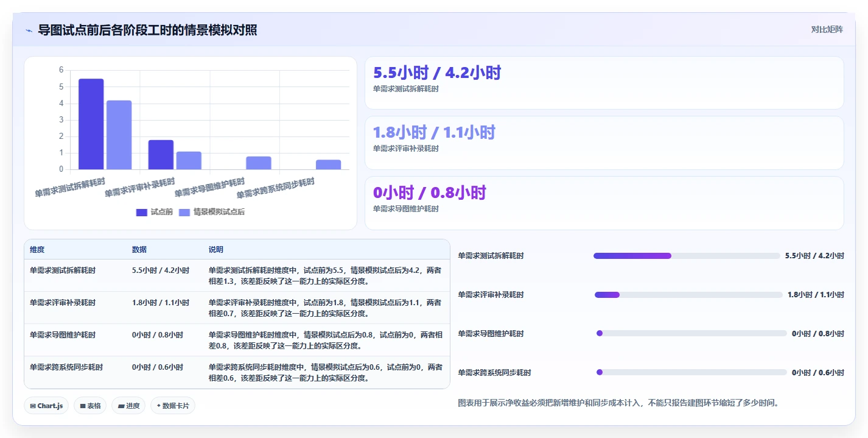
Task: Click the 0小时 / 0.8小时 data card value
Action: [430, 193]
